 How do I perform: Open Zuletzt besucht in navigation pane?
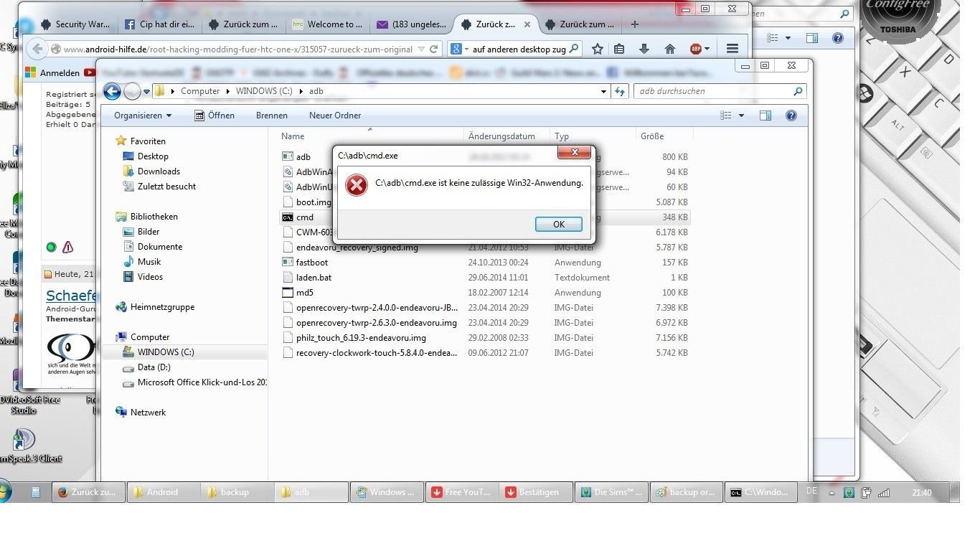pyautogui.click(x=166, y=187)
